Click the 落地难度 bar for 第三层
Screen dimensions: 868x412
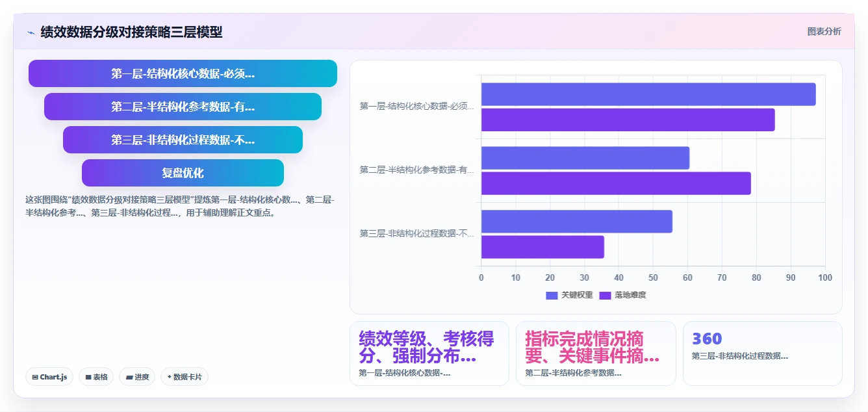542,247
